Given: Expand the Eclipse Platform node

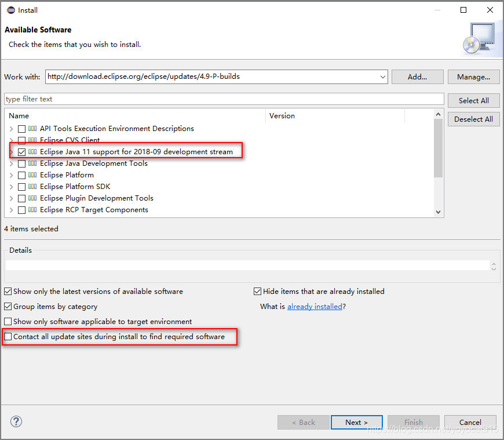Looking at the screenshot, I should point(11,175).
